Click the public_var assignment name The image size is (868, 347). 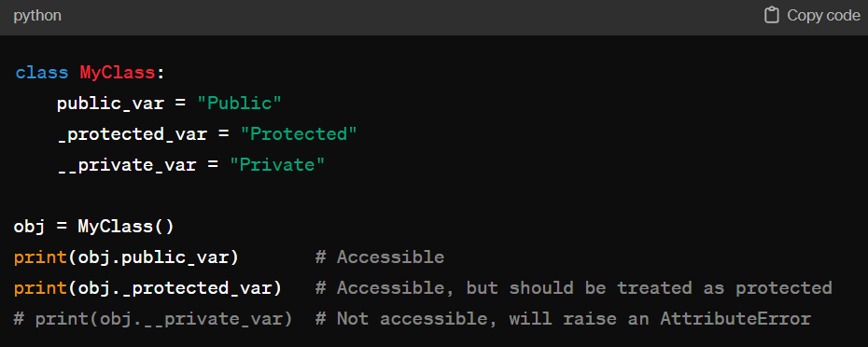110,104
